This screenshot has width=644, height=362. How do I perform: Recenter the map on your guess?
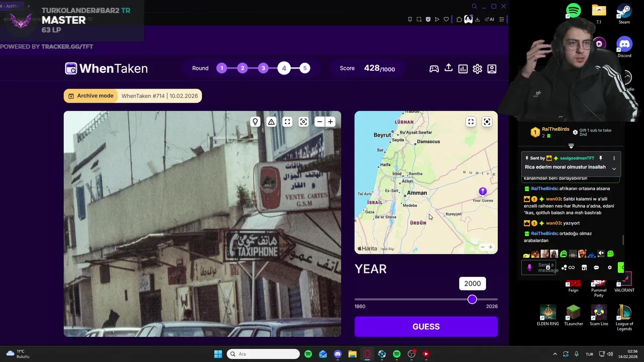[487, 122]
